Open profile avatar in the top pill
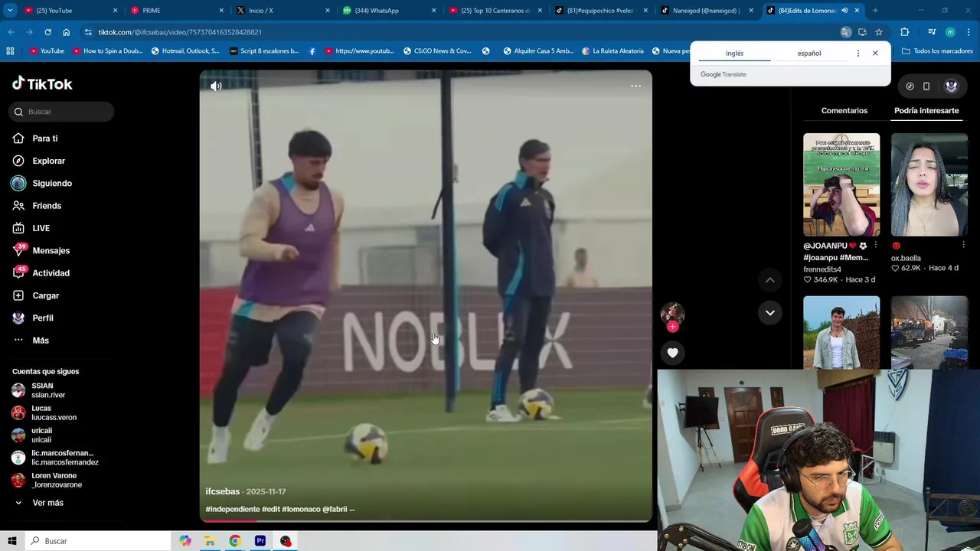This screenshot has width=980, height=551. tap(952, 86)
